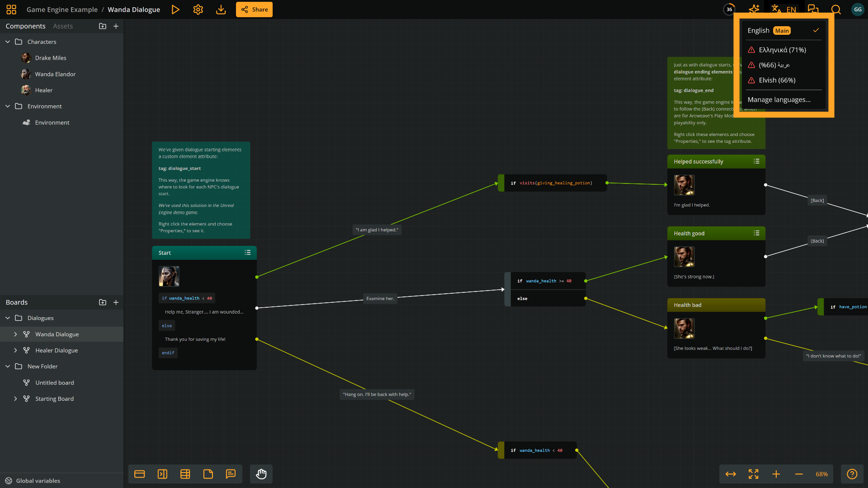Open the help question mark icon
The height and width of the screenshot is (488, 868).
point(852,474)
